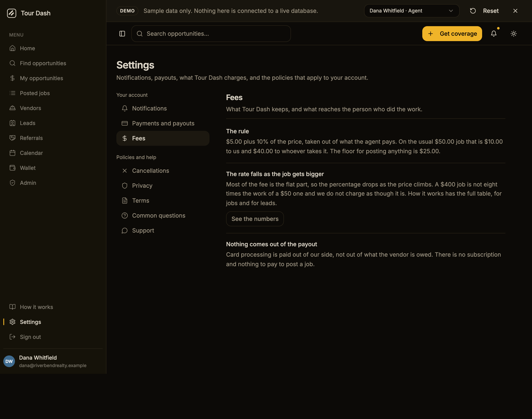Click the 'Nothing comes out of the payout' heading
The height and width of the screenshot is (419, 532).
click(x=272, y=244)
